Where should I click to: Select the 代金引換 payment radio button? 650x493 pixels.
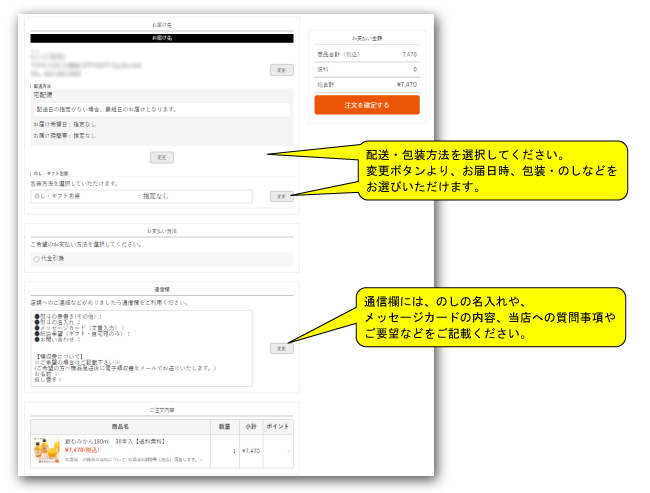[x=37, y=259]
